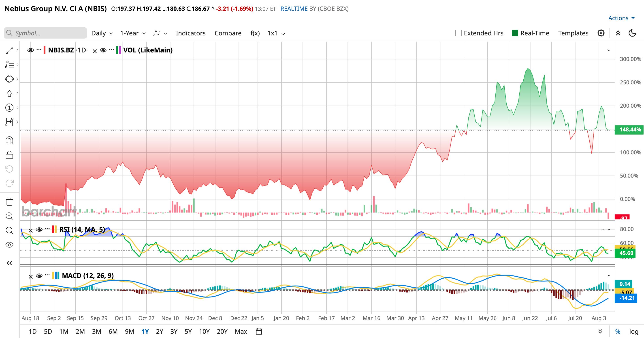Toggle visibility of MACD indicator

coord(39,276)
